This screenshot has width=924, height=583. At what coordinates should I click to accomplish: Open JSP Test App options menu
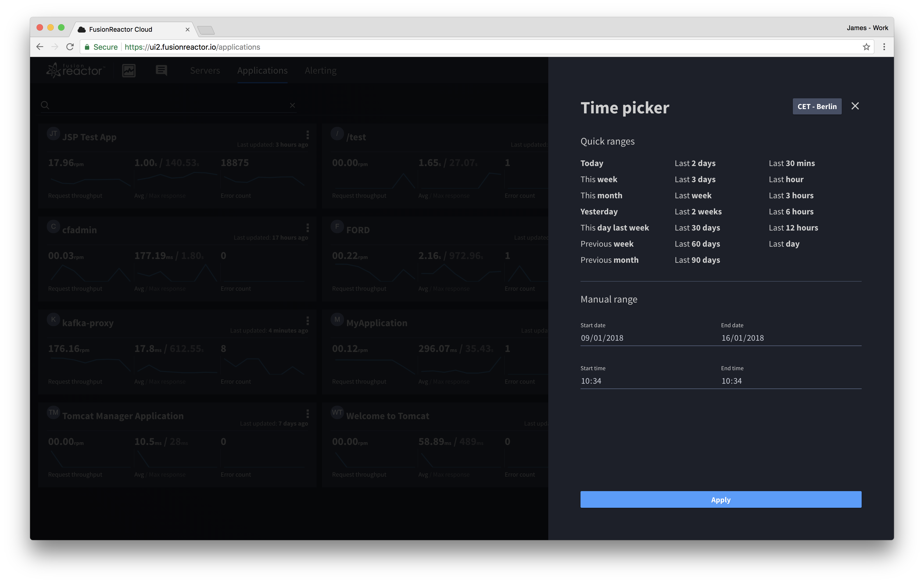click(x=308, y=135)
